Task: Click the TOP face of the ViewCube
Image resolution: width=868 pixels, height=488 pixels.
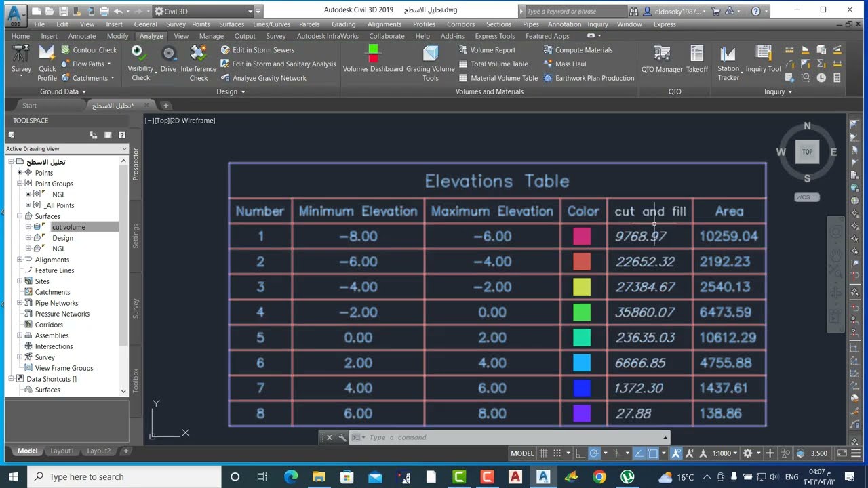Action: [807, 152]
